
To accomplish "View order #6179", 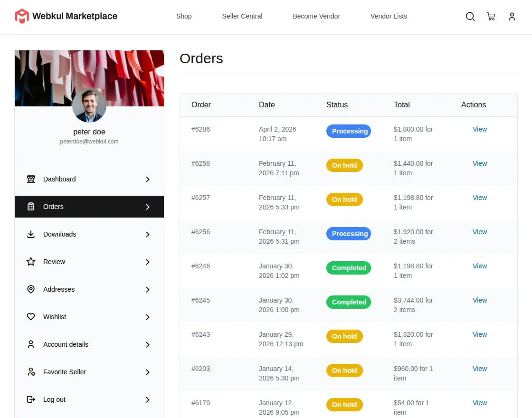I will [x=479, y=403].
